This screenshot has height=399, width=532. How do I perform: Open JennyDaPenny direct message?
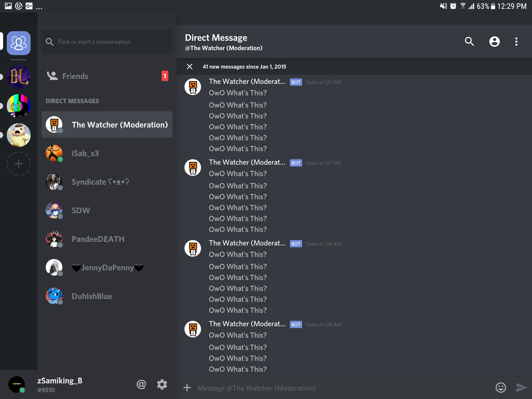pos(107,268)
